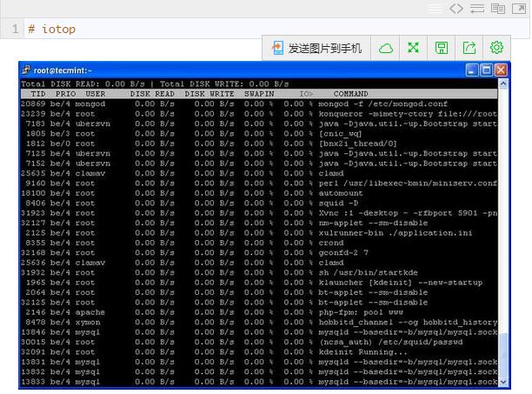
Task: Click the [bnx2i_thread/0] process row
Action: coord(259,144)
